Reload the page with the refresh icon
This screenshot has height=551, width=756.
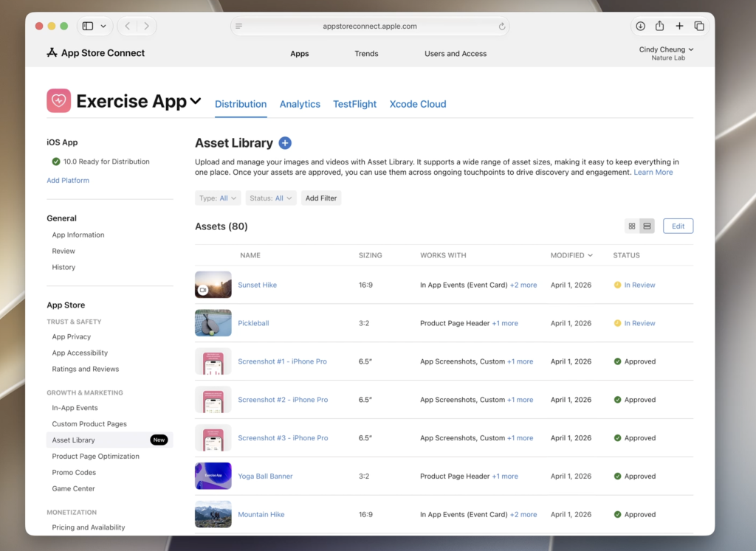(501, 26)
